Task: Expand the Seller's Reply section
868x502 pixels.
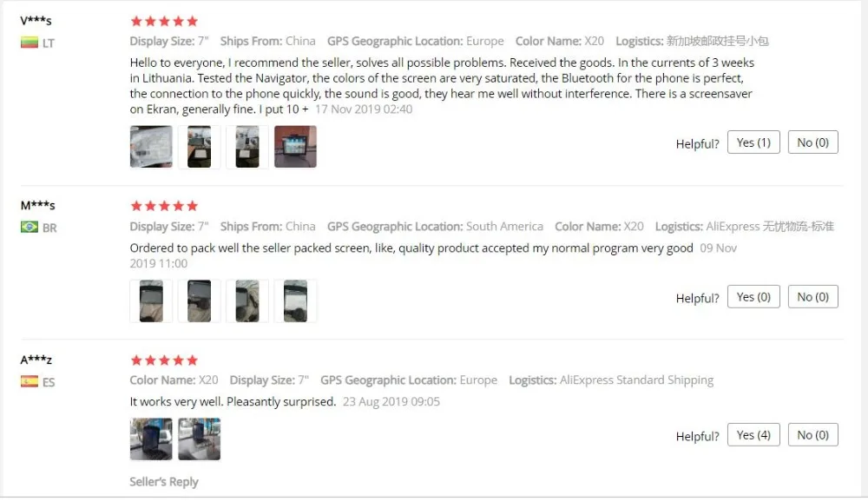Action: pyautogui.click(x=164, y=482)
